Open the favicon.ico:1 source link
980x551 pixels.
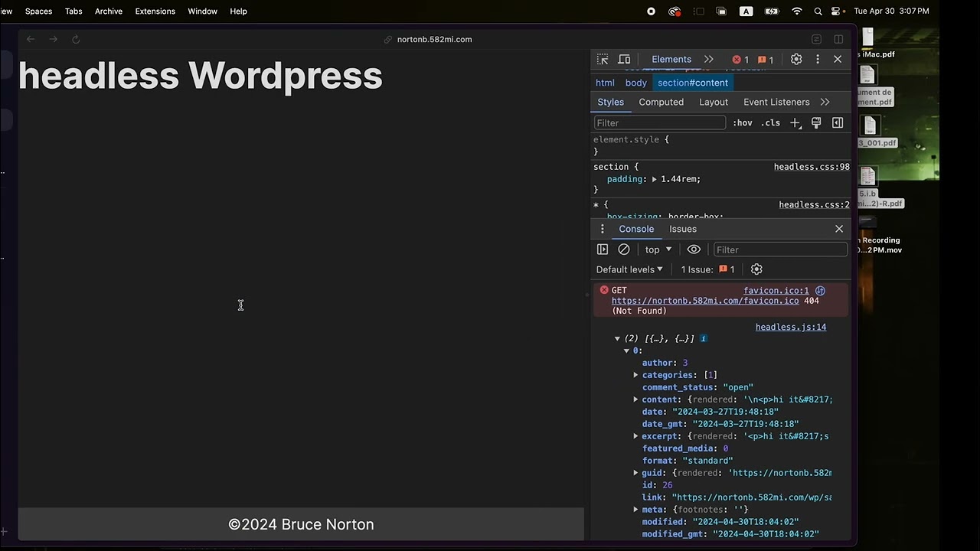(x=776, y=291)
